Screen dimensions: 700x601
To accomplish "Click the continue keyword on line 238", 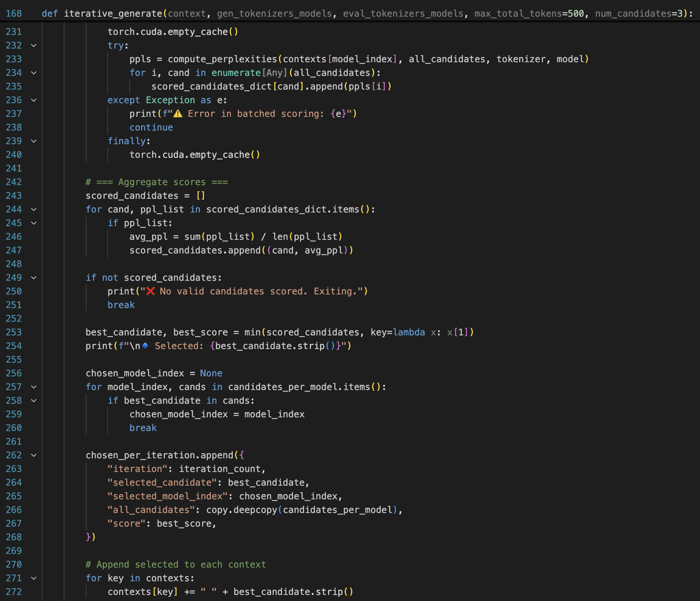I will click(151, 127).
